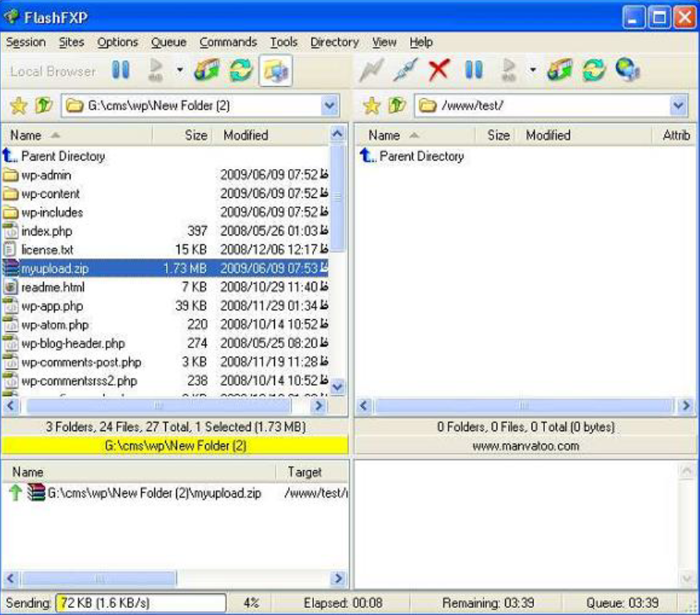
Task: Sort remote files by Name column
Action: (416, 135)
